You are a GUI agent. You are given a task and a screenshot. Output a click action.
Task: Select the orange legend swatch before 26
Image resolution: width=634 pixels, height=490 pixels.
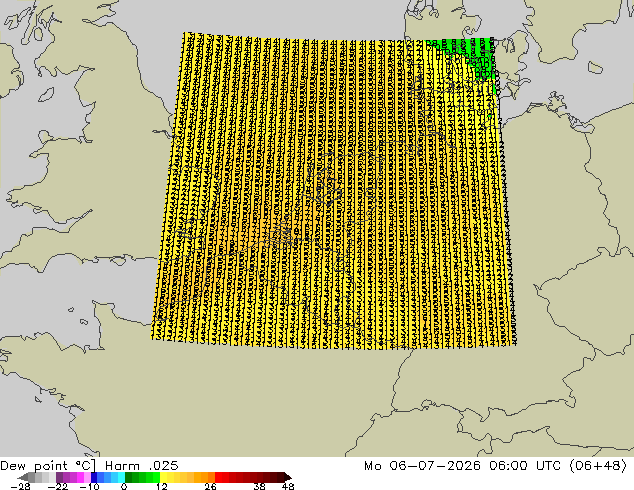coord(211,477)
